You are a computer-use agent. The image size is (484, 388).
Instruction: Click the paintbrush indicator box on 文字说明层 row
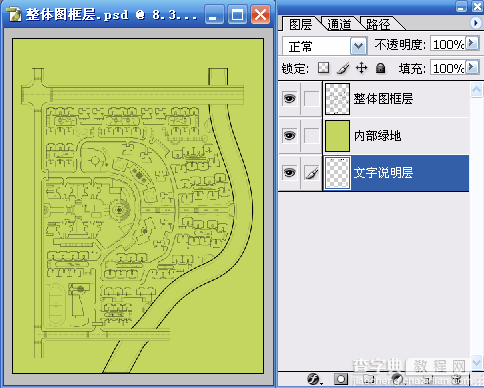(312, 173)
